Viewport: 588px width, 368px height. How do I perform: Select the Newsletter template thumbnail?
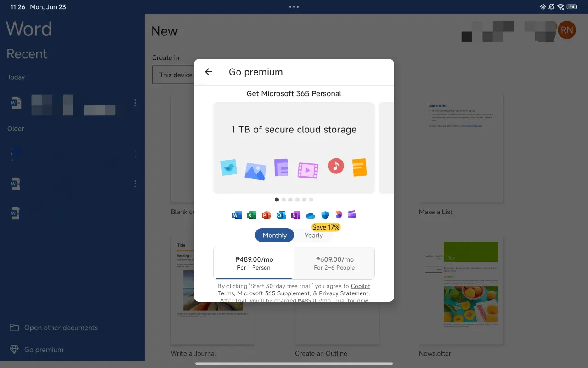461,290
